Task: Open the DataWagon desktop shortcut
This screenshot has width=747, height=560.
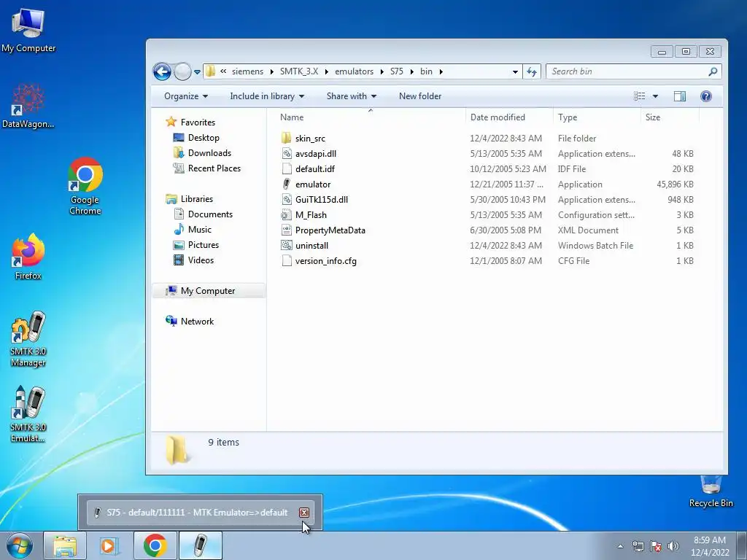Action: click(28, 106)
